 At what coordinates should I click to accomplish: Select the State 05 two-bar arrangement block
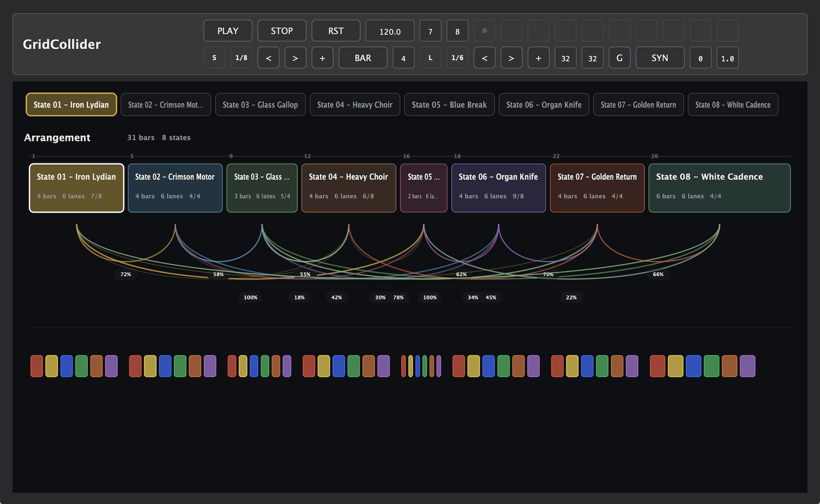click(x=424, y=188)
